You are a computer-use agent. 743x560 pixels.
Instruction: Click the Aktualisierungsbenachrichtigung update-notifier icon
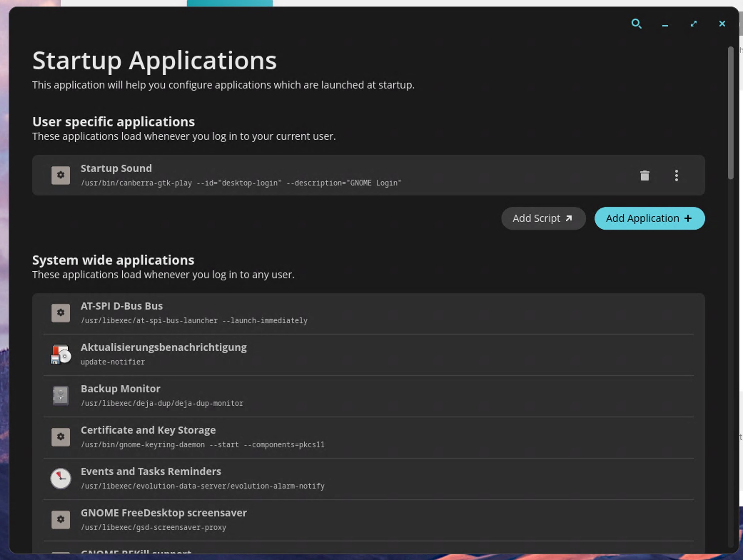coord(61,354)
